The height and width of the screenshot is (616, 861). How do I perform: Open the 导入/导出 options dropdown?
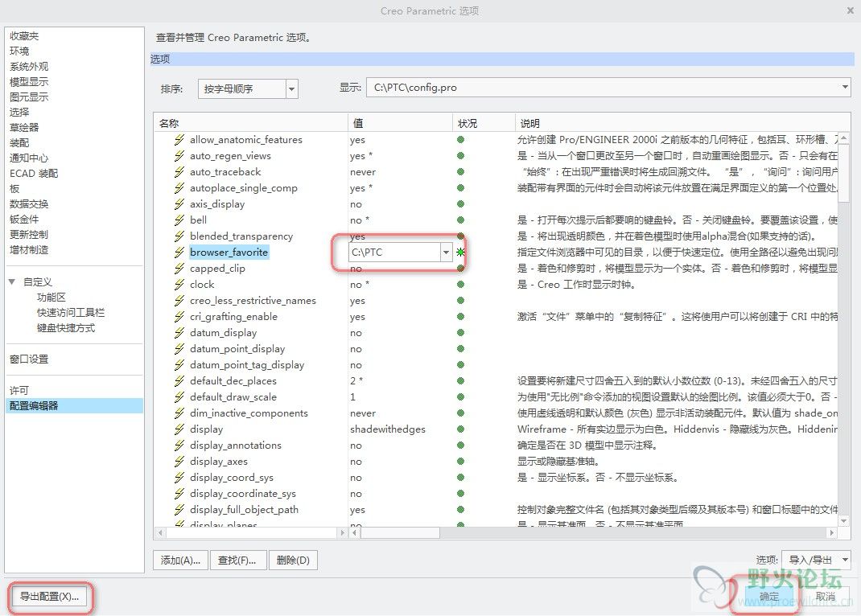click(x=816, y=560)
